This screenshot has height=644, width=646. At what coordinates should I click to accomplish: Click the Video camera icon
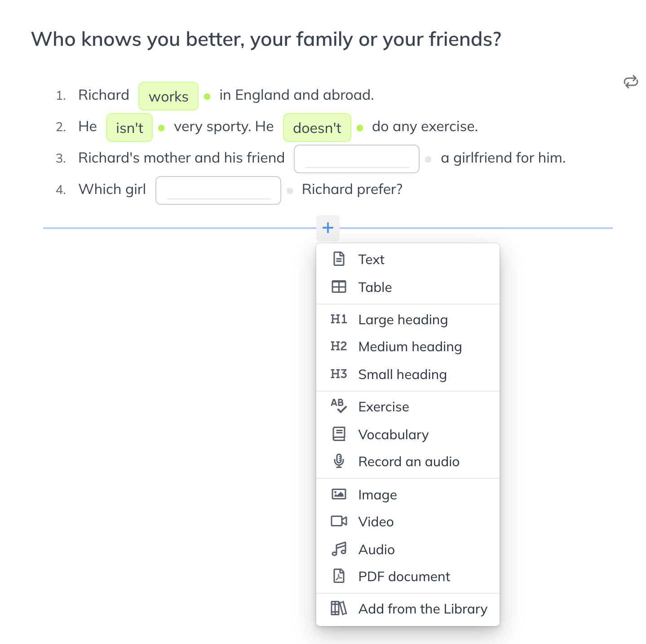click(339, 521)
